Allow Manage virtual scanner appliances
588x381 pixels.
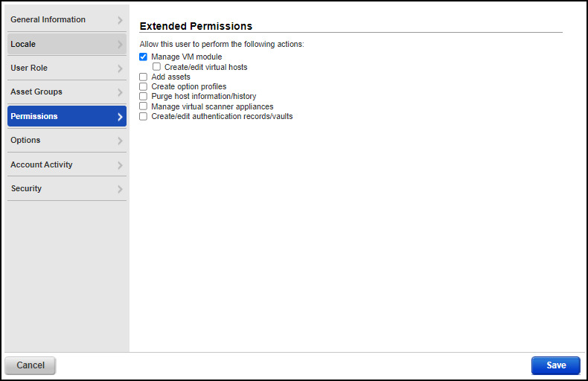144,106
